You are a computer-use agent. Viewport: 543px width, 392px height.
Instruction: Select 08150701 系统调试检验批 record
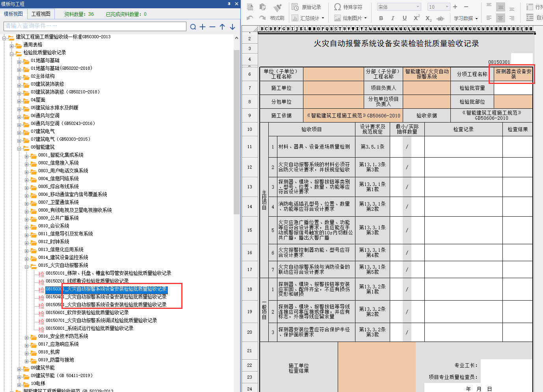101,320
